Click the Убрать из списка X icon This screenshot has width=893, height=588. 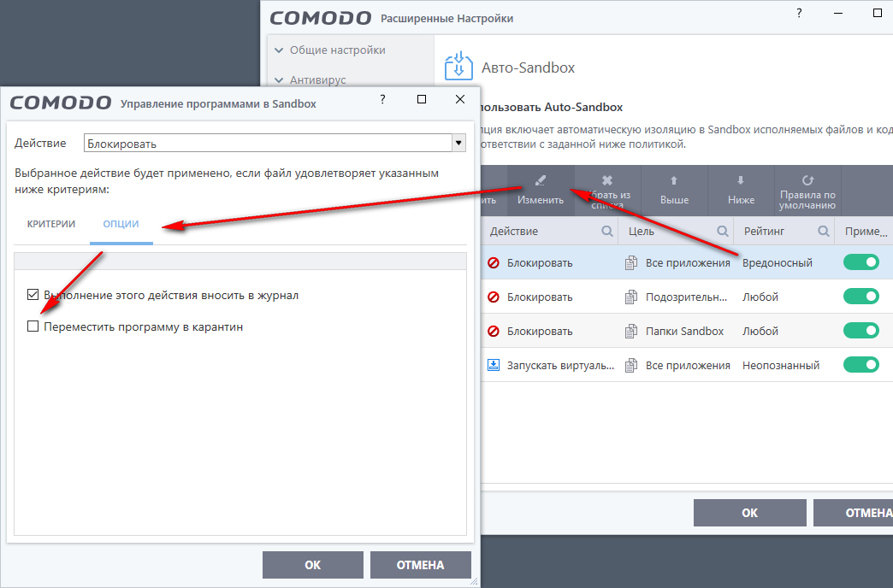tap(607, 180)
